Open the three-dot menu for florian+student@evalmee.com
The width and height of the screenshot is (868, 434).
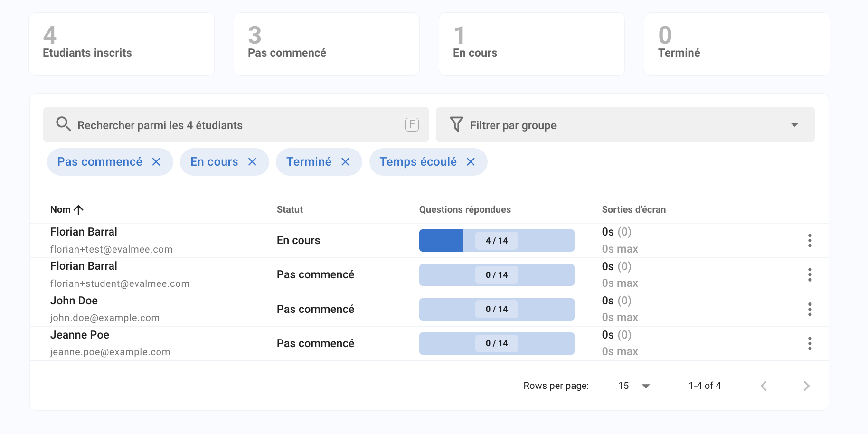click(x=810, y=275)
